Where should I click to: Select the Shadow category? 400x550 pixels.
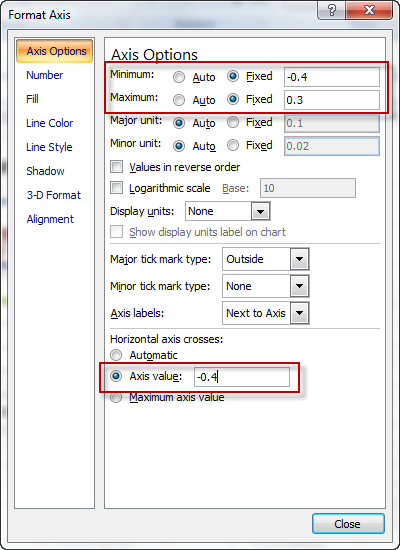tap(45, 171)
